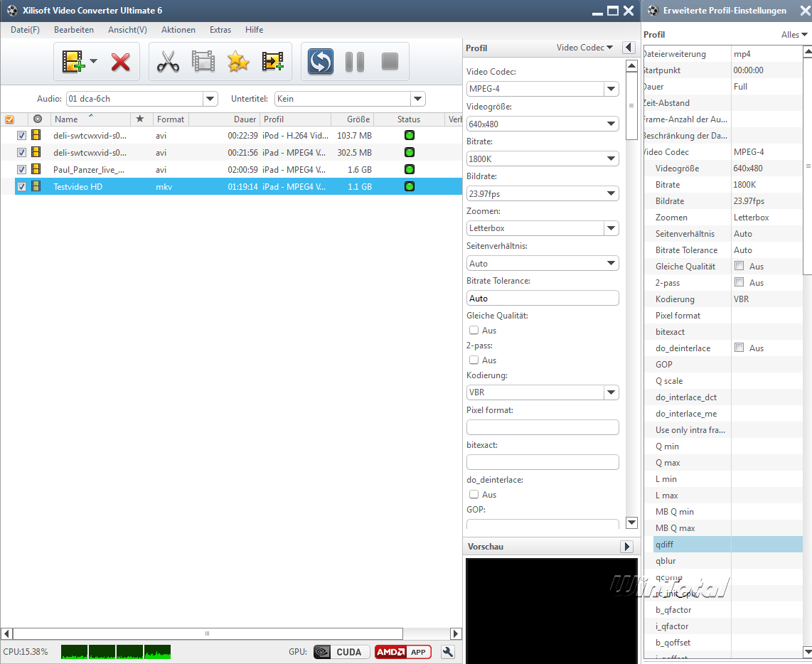The image size is (812, 664).
Task: Click the circle target column header icon
Action: click(x=37, y=119)
